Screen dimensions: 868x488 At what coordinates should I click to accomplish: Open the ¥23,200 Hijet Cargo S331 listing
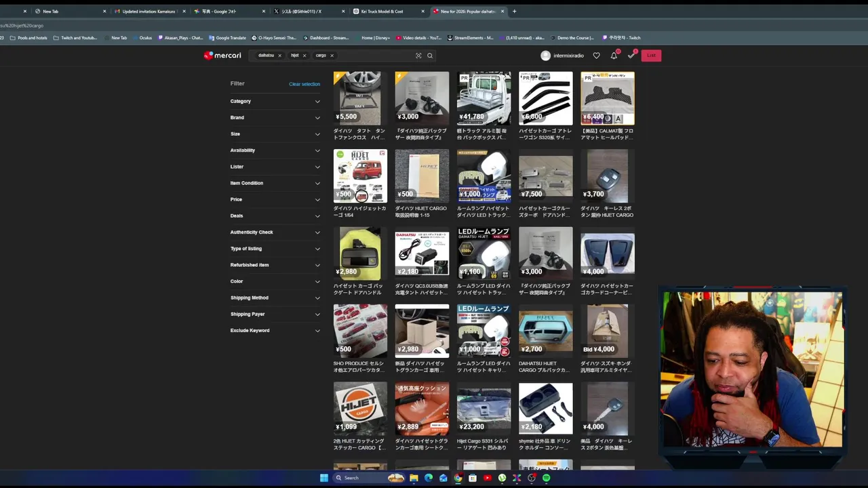pyautogui.click(x=484, y=416)
